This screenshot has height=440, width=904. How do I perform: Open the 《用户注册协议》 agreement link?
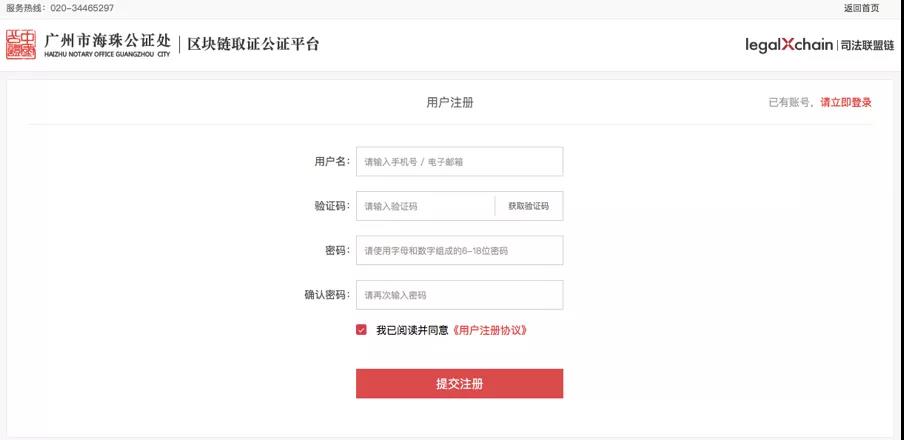[489, 330]
